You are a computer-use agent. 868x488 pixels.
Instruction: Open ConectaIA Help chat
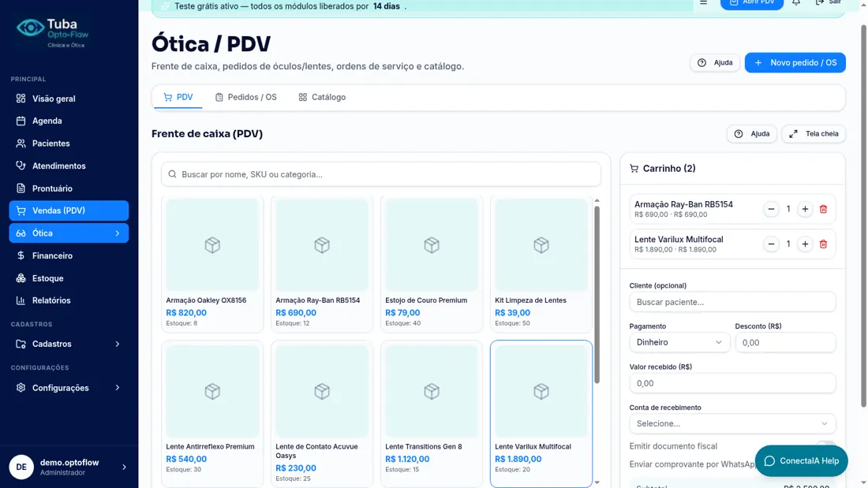[801, 461]
